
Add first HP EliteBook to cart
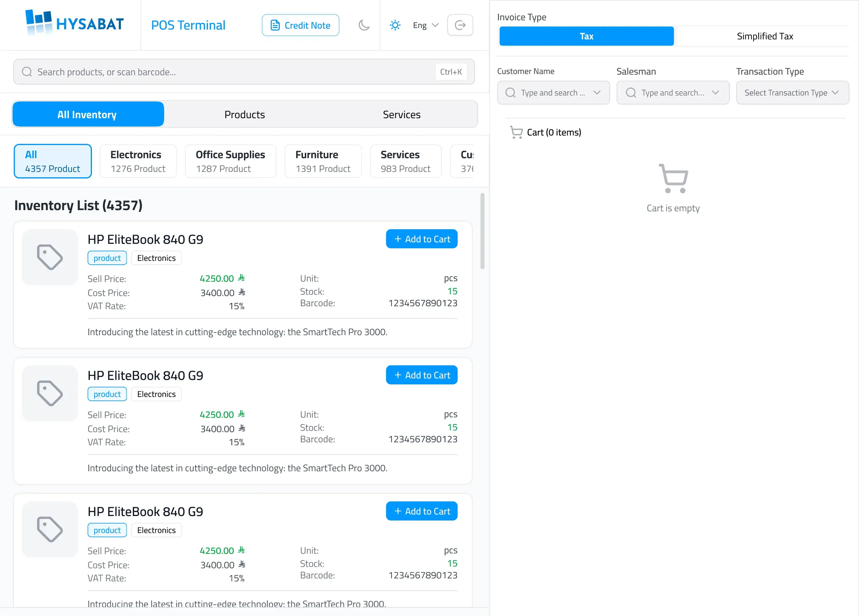pyautogui.click(x=421, y=239)
